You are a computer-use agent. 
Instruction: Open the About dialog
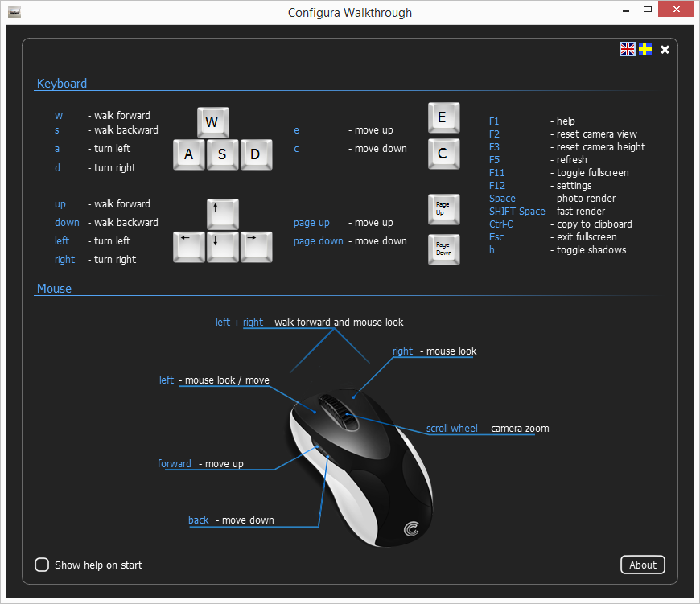click(x=642, y=565)
